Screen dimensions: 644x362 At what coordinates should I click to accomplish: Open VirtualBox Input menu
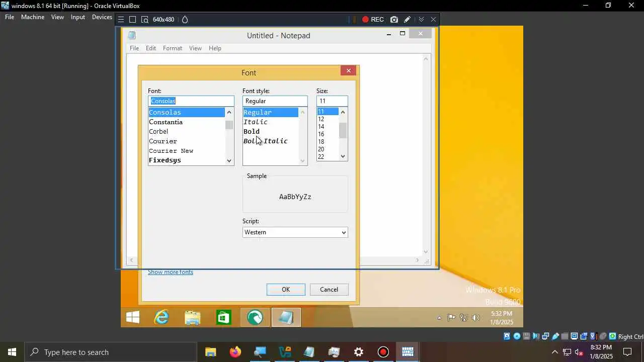click(x=78, y=17)
